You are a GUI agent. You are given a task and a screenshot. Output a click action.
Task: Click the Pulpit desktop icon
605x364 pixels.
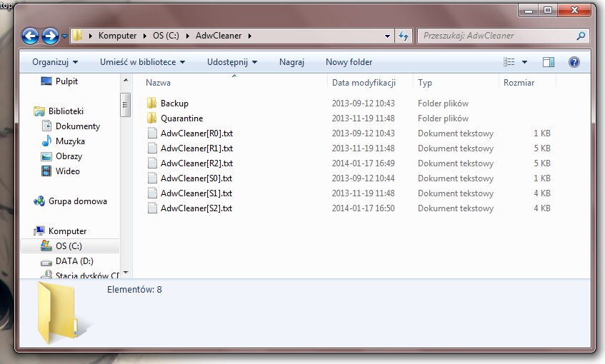[46, 81]
